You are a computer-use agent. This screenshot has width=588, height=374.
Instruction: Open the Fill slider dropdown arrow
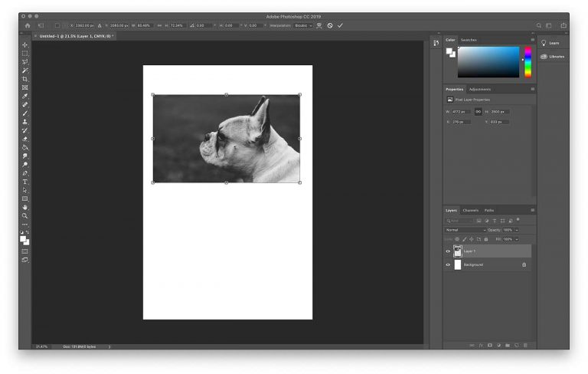coord(517,239)
